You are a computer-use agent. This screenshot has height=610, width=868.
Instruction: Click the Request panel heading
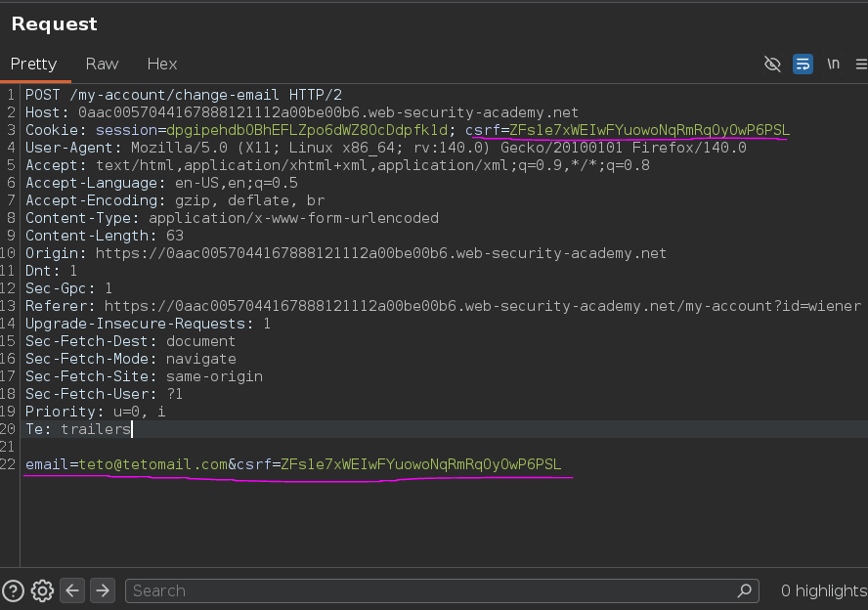click(x=55, y=23)
